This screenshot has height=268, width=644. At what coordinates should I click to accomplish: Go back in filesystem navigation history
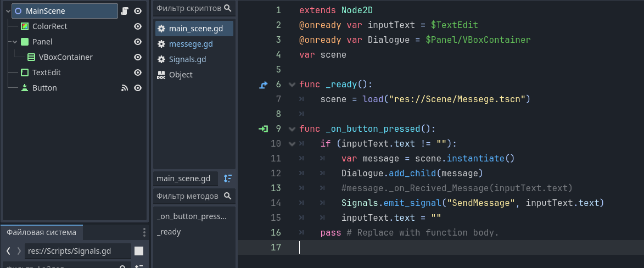8,251
